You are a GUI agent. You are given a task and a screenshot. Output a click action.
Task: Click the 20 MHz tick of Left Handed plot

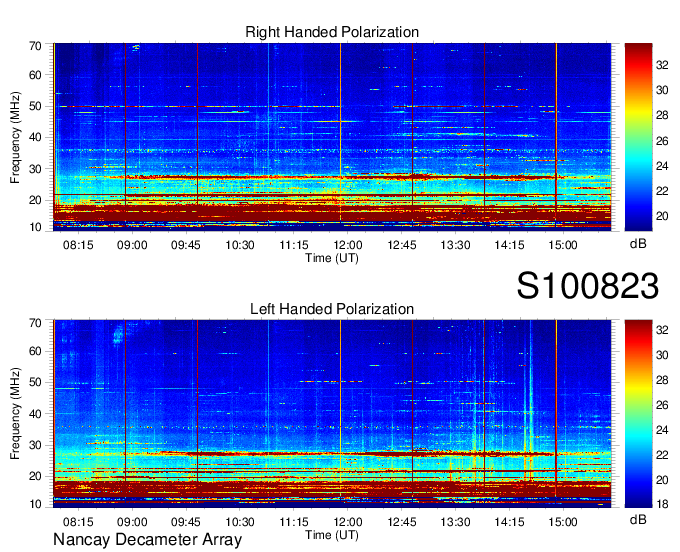tap(35, 476)
